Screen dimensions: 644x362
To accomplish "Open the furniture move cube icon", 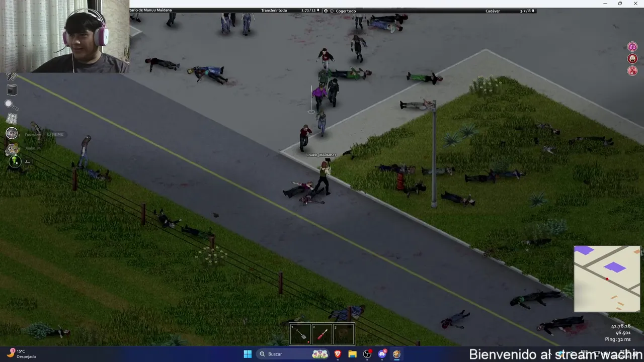I will (12, 90).
